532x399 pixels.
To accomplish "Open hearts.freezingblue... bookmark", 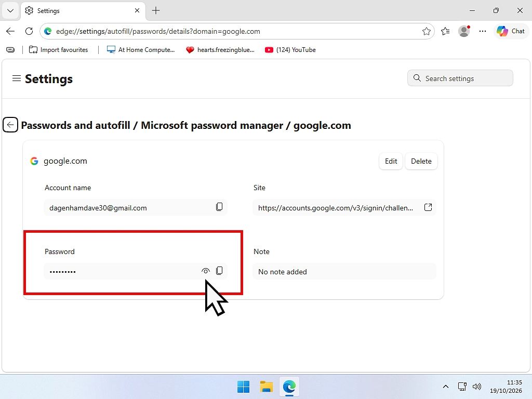I will click(x=220, y=50).
